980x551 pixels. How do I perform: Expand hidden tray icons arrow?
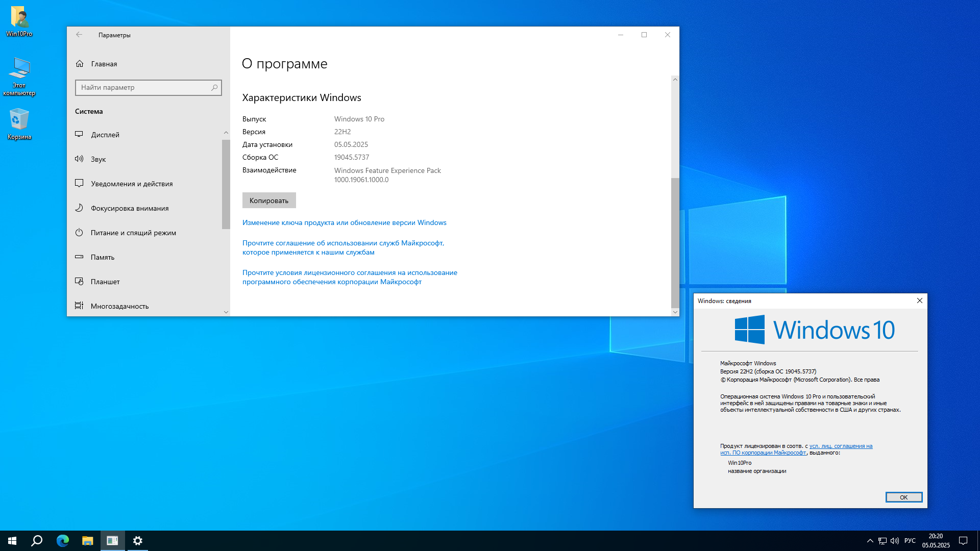click(x=869, y=540)
